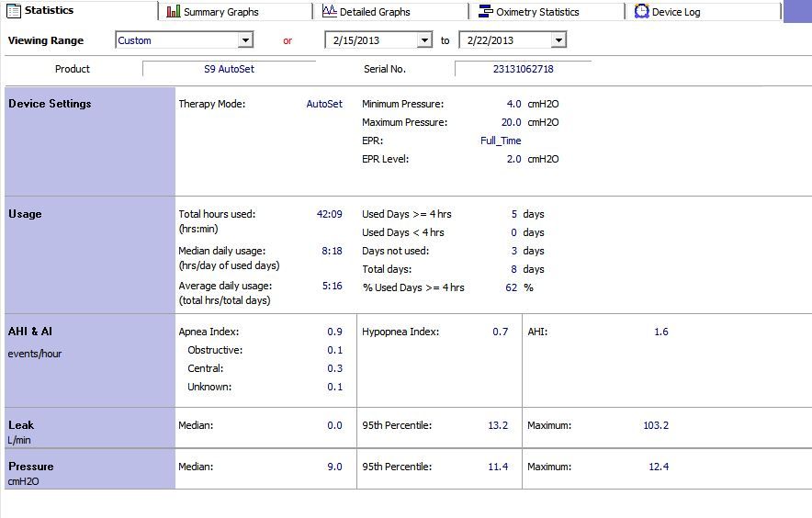812x518 pixels.
Task: Click the Pressure median value 9.0
Action: [x=334, y=467]
